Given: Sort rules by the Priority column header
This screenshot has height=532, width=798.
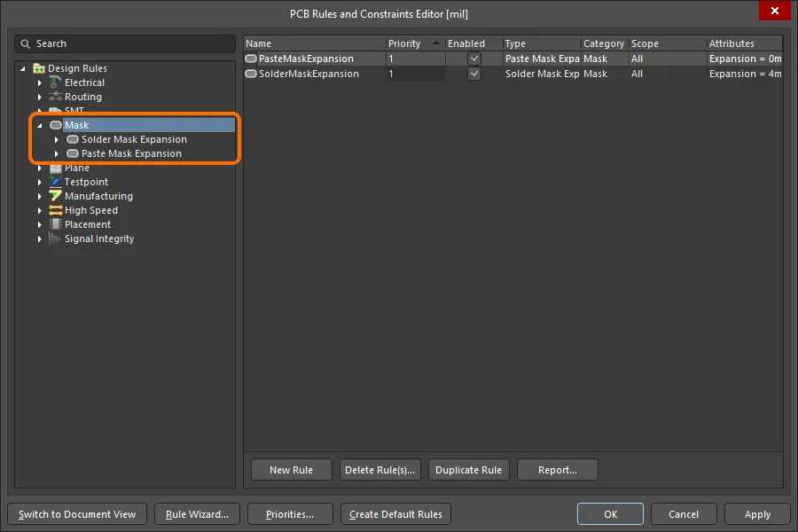Looking at the screenshot, I should coord(415,43).
